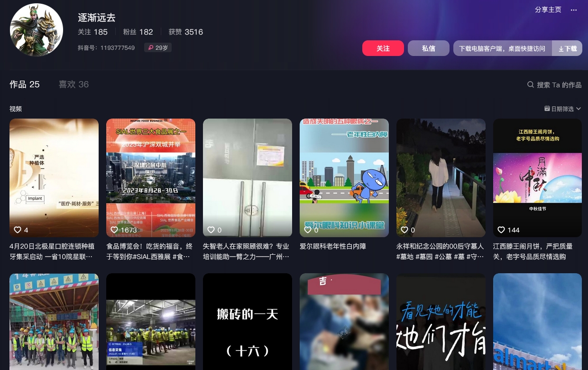Viewport: 588px width, 370px height.
Task: Click the 私信 private message button
Action: coord(429,48)
